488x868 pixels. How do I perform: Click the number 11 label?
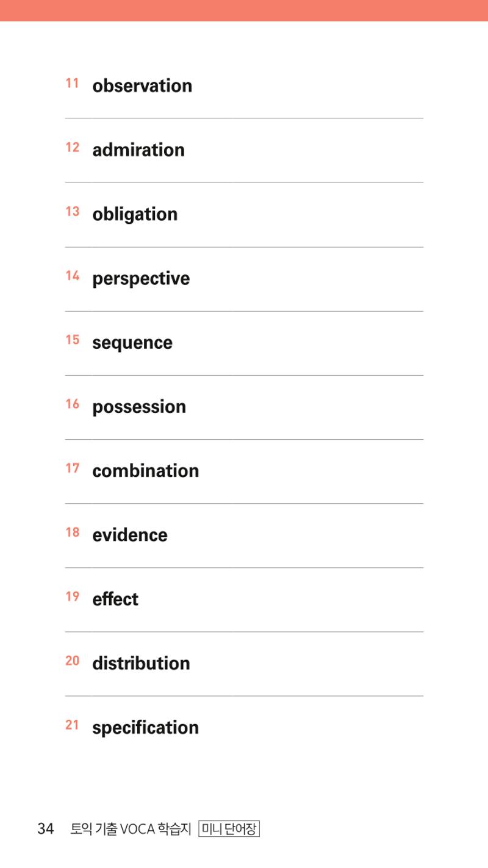coord(73,84)
